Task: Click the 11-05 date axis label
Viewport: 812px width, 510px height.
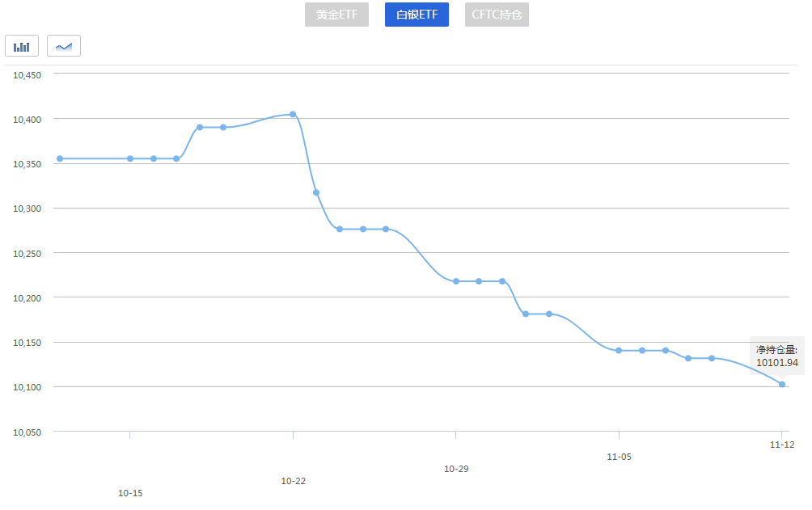Action: 619,457
